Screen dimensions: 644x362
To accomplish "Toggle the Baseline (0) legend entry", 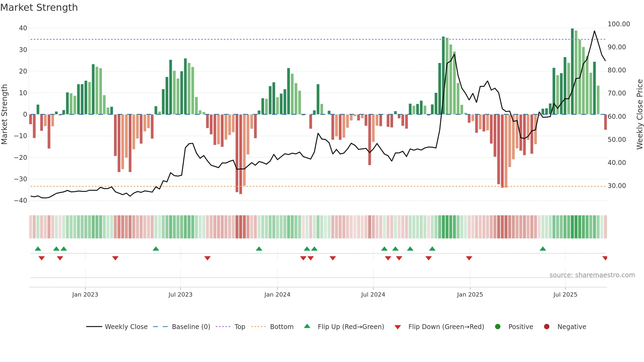I will (x=182, y=327).
